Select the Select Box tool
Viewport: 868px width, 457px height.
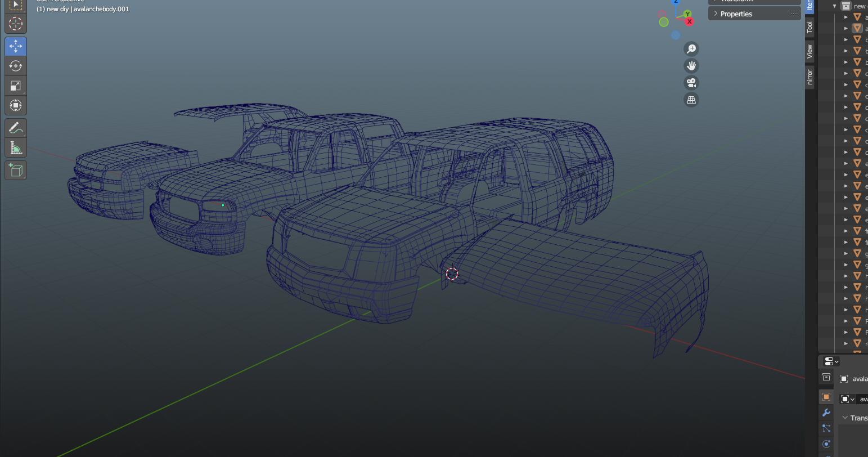pos(15,6)
